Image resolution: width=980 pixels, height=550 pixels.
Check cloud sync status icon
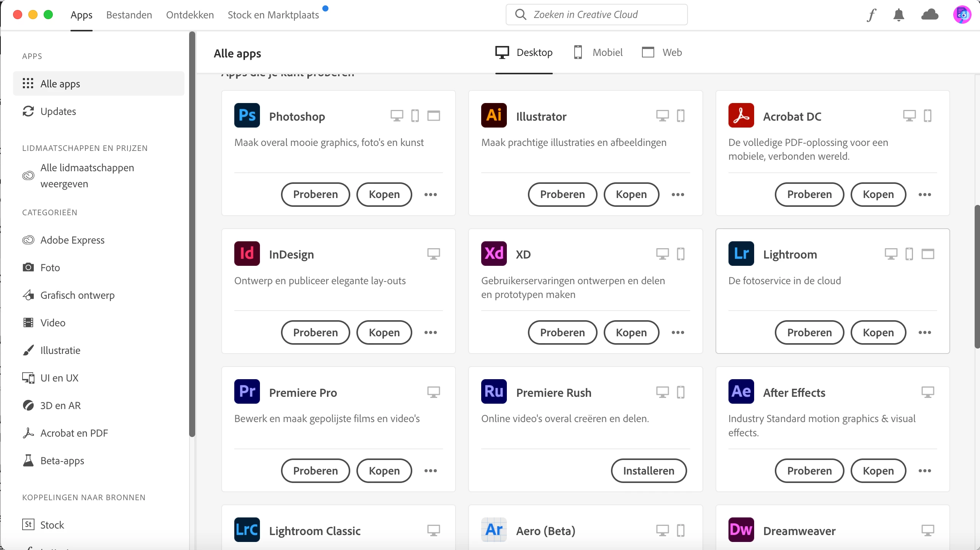point(929,15)
